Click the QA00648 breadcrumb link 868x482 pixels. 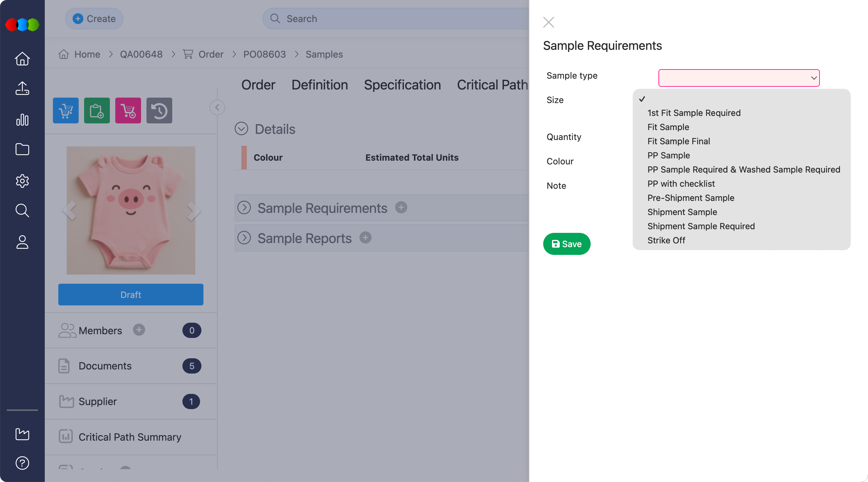pos(141,54)
